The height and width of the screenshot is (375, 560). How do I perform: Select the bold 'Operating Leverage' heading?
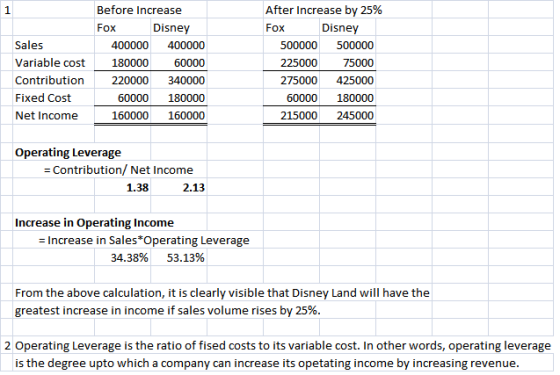point(68,152)
